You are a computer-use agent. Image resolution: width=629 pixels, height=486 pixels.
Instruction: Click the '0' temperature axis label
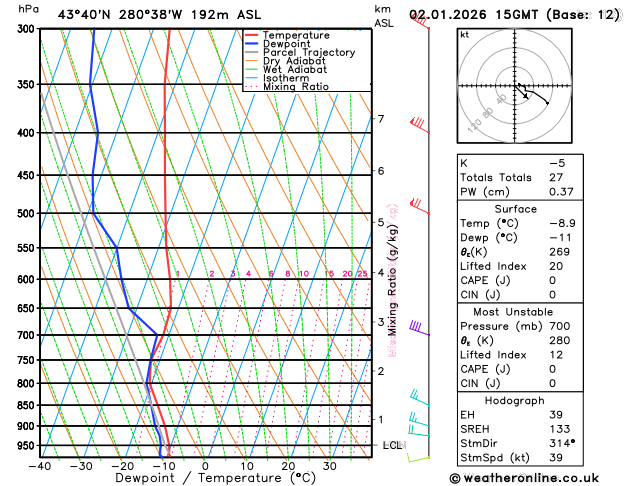coord(205,466)
